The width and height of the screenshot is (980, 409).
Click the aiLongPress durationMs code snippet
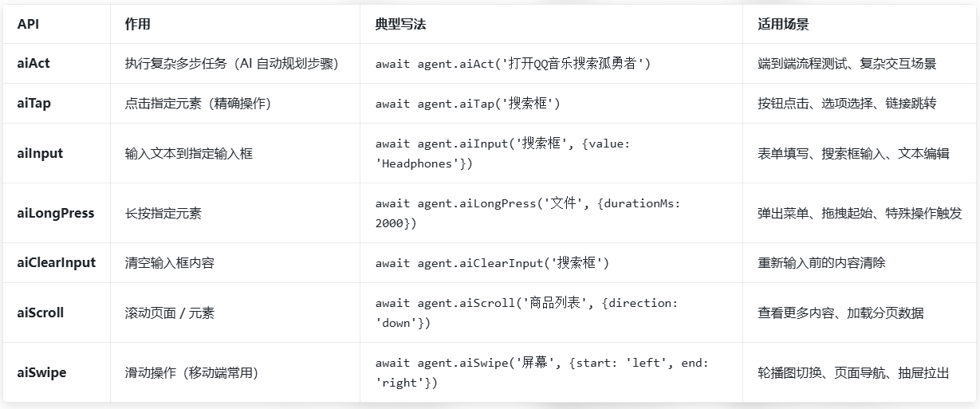(529, 213)
